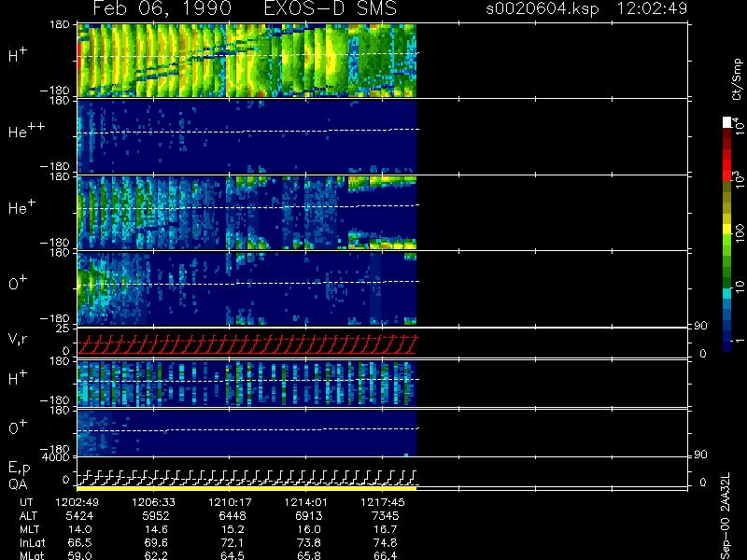Screen dimensions: 747x560
Task: Click the ALT value 5424
Action: 79,516
